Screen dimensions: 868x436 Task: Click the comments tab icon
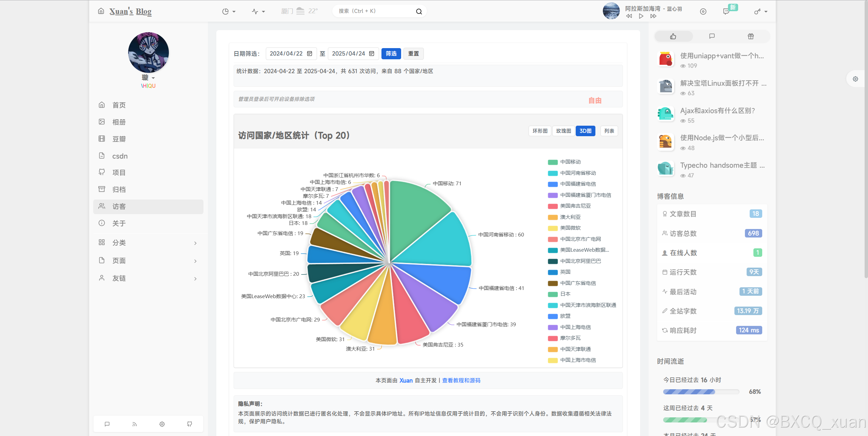(x=712, y=36)
